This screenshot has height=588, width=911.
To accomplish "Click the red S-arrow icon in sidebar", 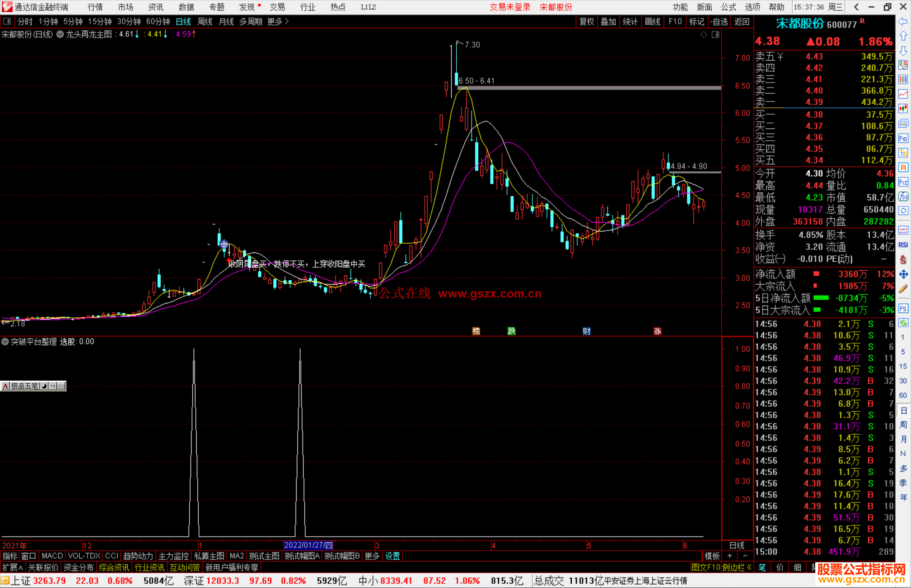I will (x=903, y=260).
